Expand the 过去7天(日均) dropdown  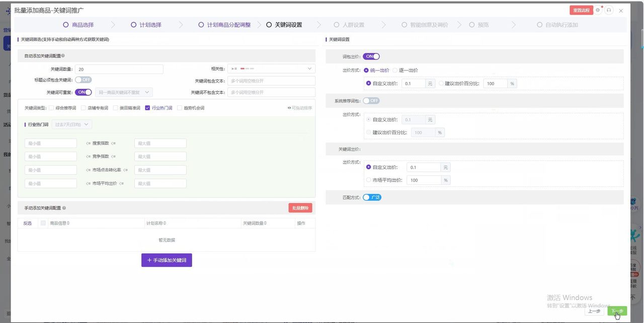72,124
